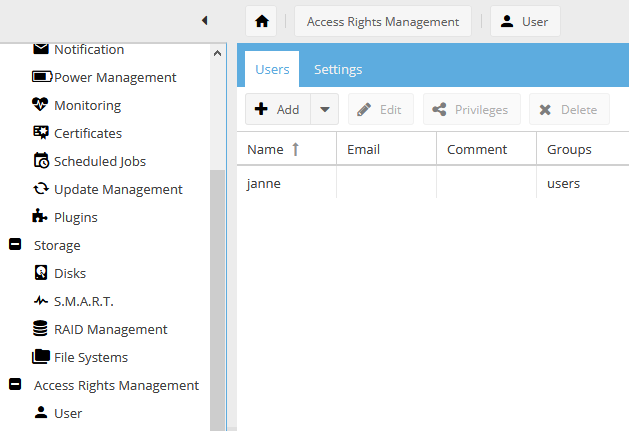Image resolution: width=629 pixels, height=431 pixels.
Task: Expand the Add button dropdown arrow
Action: (x=324, y=110)
